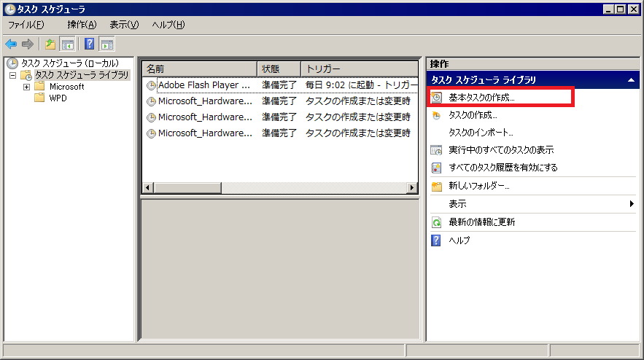Click the task list scrollbar right arrow
The width and height of the screenshot is (644, 360).
[412, 187]
